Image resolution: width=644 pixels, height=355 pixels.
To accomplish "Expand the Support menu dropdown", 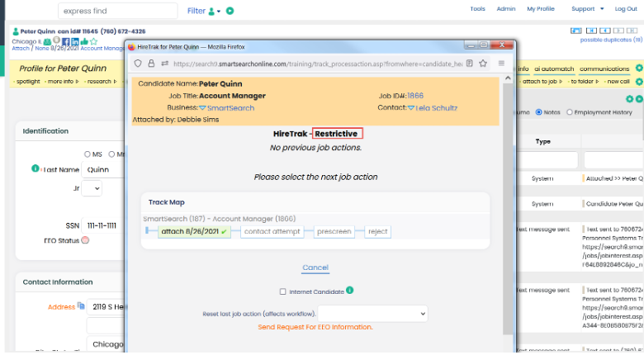I will tap(586, 9).
